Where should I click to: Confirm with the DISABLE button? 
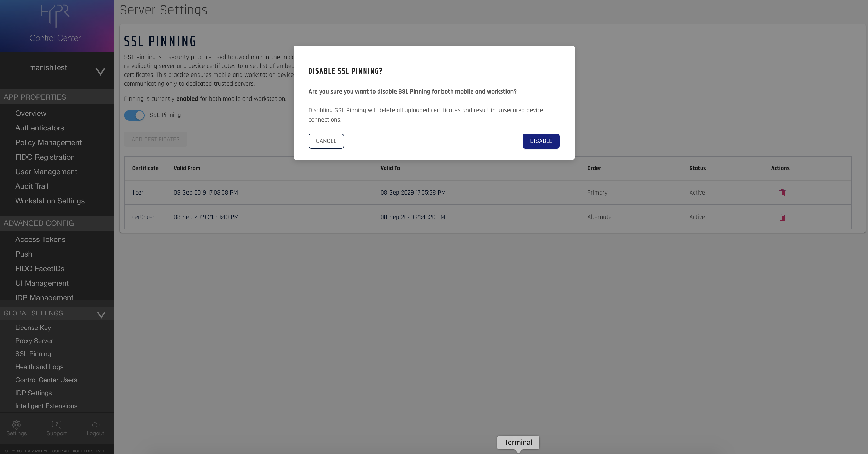click(x=541, y=141)
